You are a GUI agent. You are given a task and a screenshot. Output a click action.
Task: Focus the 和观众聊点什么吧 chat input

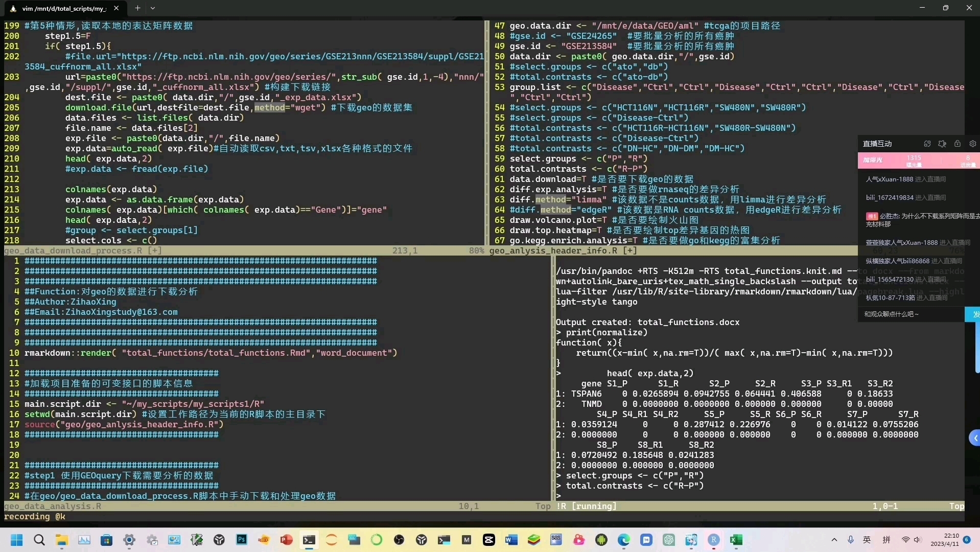click(x=911, y=314)
